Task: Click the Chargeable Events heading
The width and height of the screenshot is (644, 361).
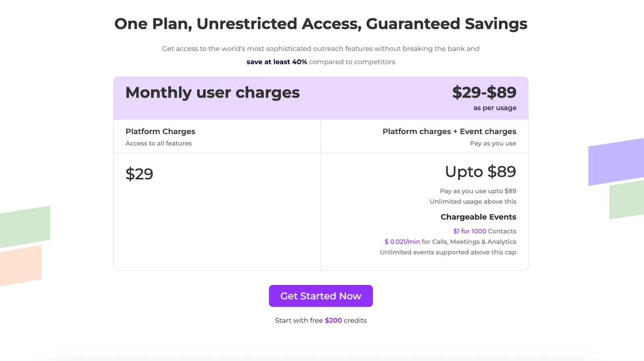Action: [478, 217]
